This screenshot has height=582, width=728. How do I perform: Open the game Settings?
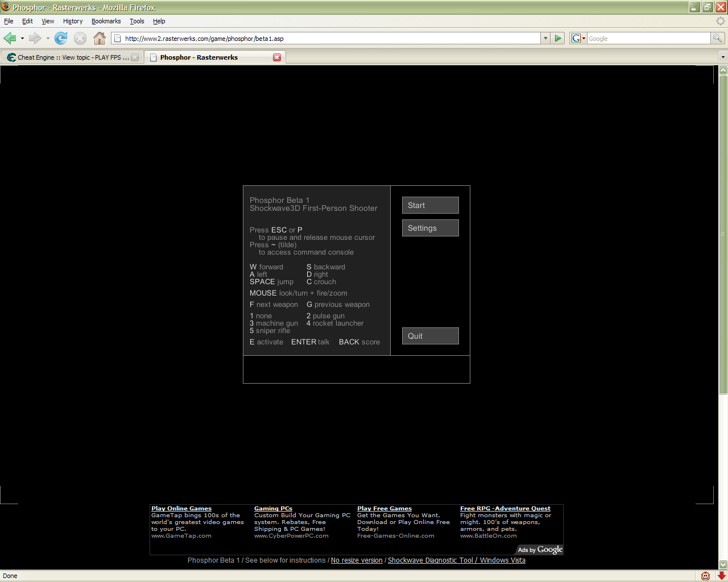point(430,228)
